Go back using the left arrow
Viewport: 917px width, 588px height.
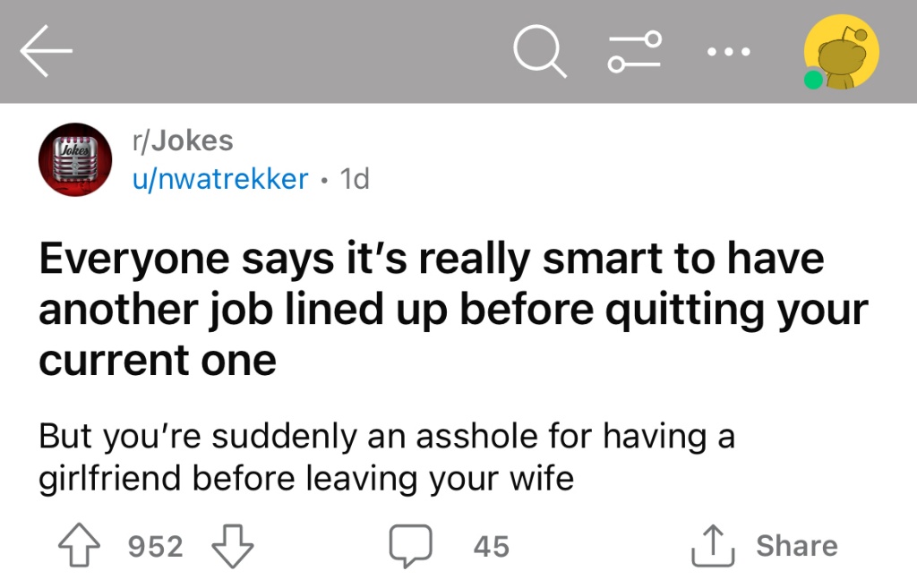46,51
